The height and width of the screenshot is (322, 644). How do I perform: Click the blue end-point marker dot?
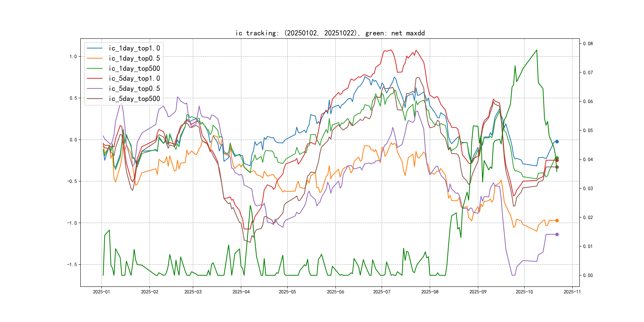(557, 142)
